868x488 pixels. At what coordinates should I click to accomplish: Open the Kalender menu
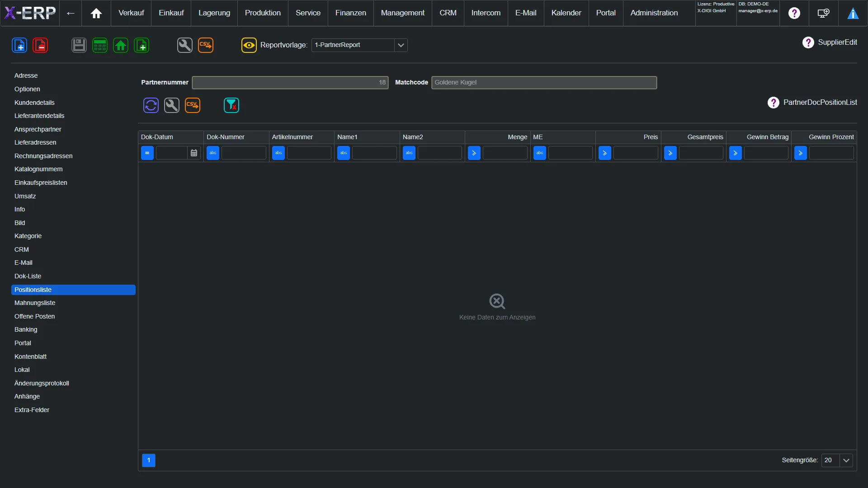(x=566, y=13)
